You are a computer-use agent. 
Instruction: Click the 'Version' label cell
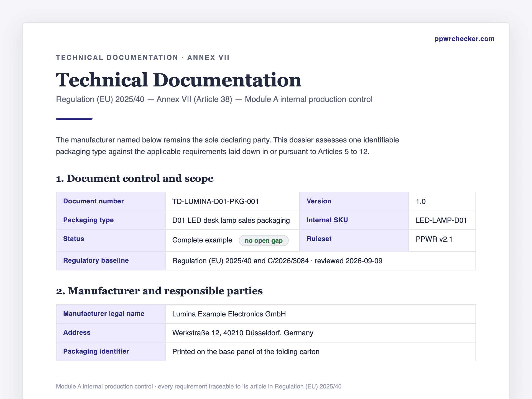(354, 201)
